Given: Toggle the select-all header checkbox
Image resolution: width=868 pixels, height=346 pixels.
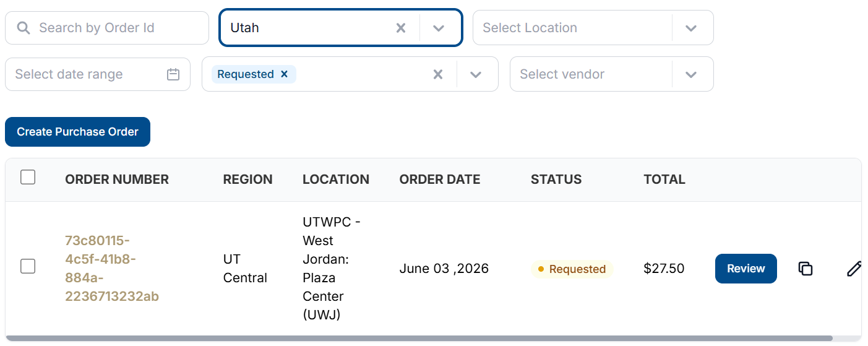Looking at the screenshot, I should pos(28,178).
